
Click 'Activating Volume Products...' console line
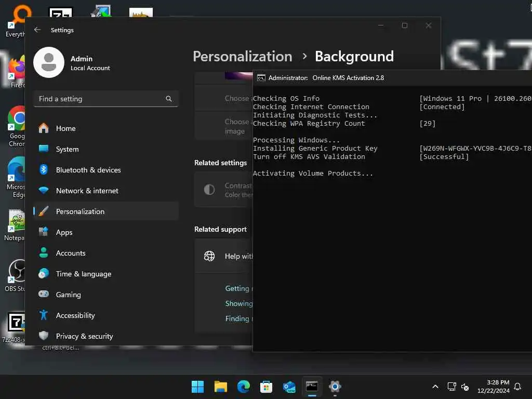point(313,174)
